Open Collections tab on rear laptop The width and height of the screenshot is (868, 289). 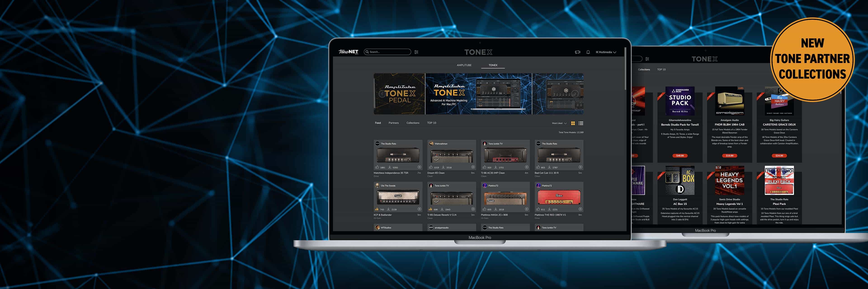[644, 70]
